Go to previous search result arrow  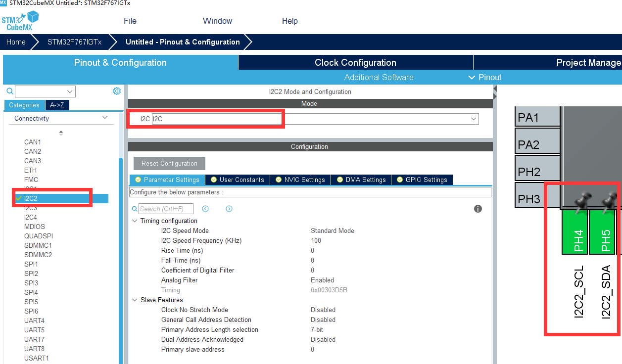[205, 209]
